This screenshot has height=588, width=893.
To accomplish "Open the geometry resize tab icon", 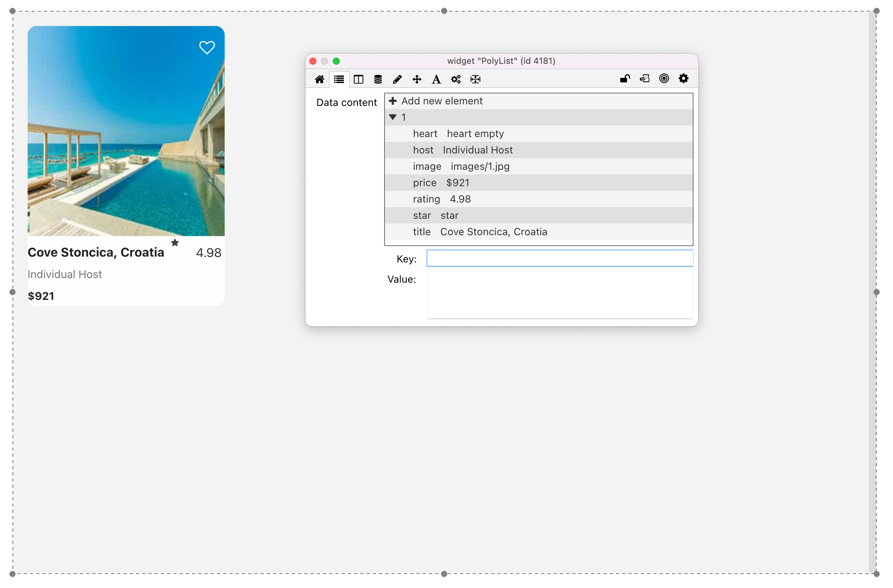I will 475,79.
